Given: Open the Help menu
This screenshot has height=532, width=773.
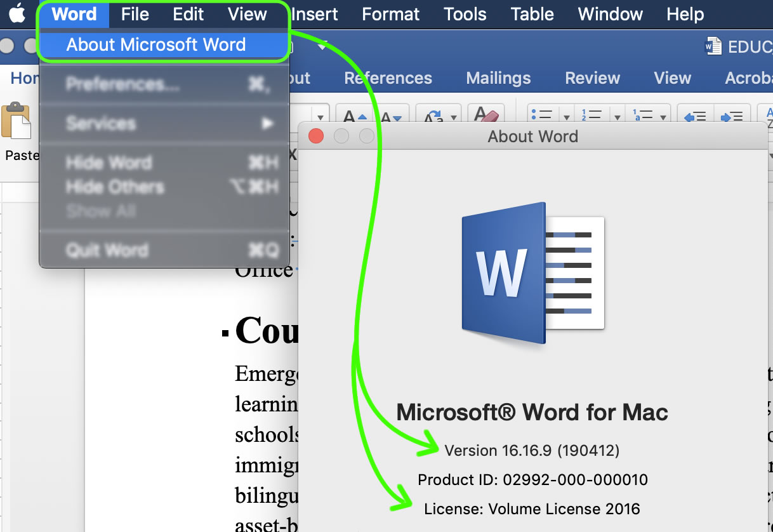Looking at the screenshot, I should 685,14.
